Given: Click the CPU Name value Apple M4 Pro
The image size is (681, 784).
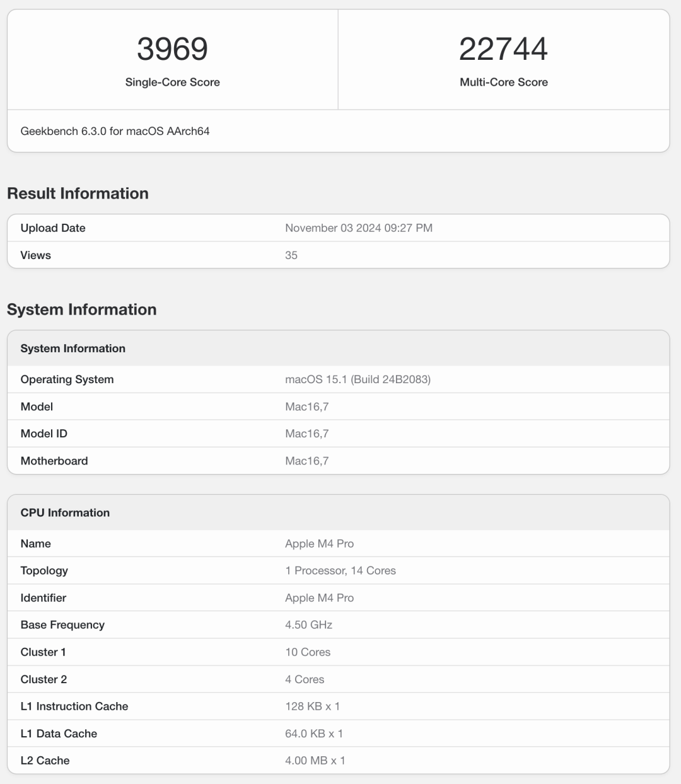Looking at the screenshot, I should click(319, 544).
